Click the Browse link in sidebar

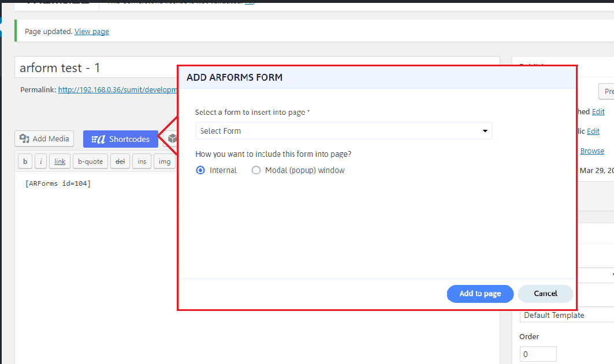tap(592, 151)
